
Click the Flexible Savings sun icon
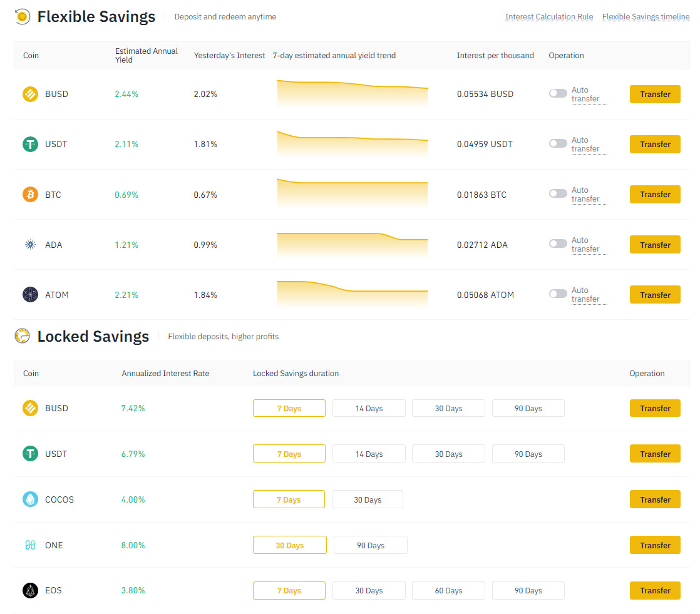pos(23,16)
